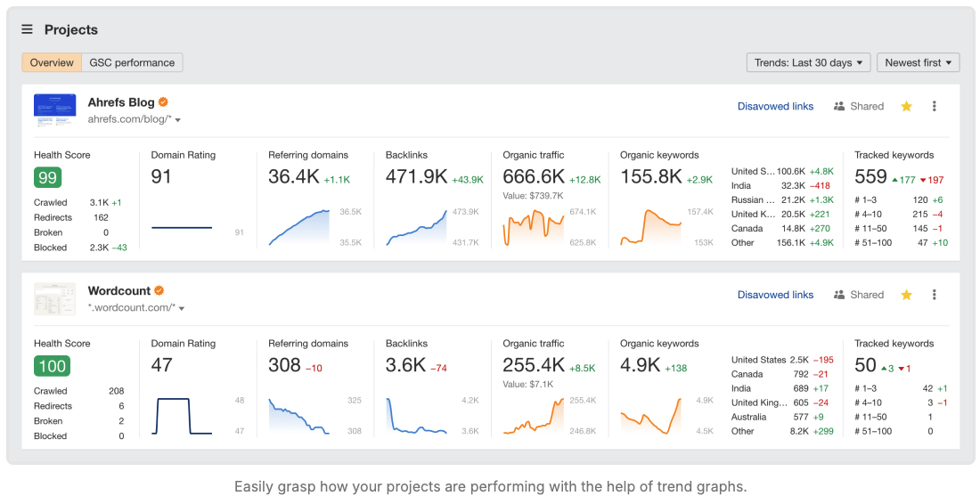Open the Wordcount referring domains trend graph
The width and height of the screenshot is (980, 504).
click(x=298, y=417)
